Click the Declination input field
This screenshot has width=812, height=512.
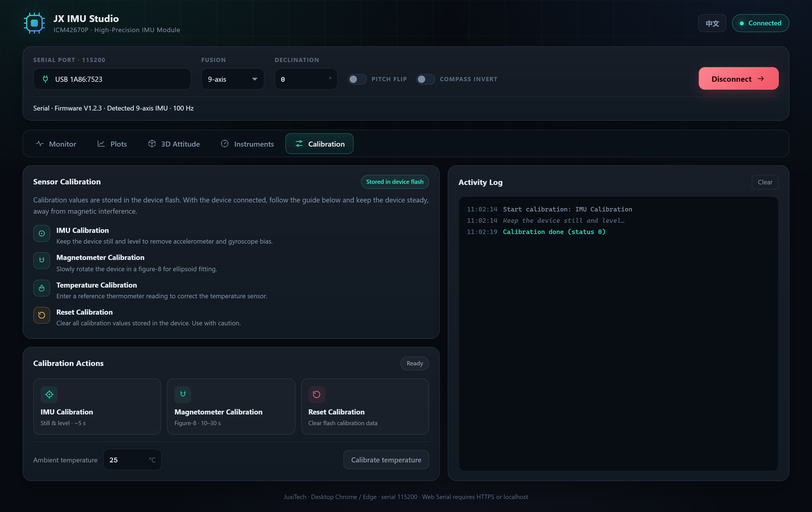pyautogui.click(x=306, y=79)
